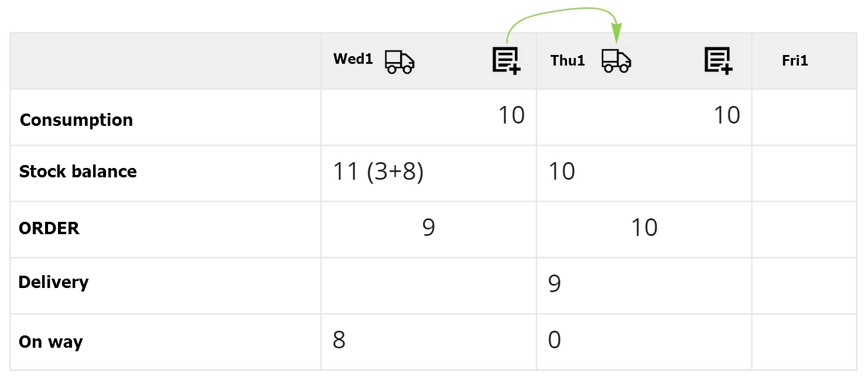
Task: Select the Thu1 column header label
Action: (568, 61)
